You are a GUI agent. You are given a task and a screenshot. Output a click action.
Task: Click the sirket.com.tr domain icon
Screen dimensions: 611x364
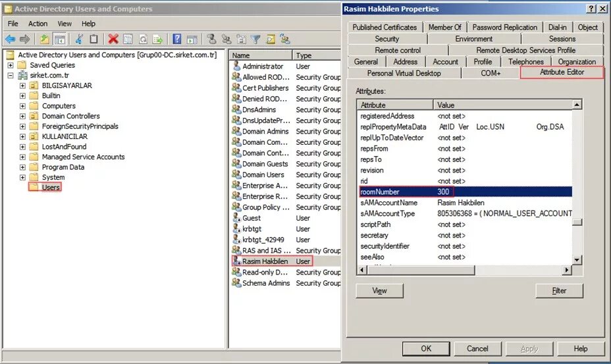(x=22, y=75)
